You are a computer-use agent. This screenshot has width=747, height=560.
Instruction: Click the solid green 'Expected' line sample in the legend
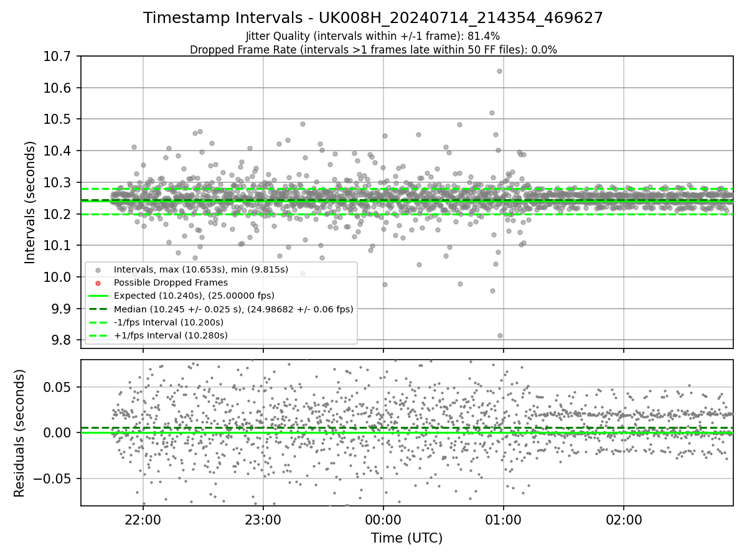coord(98,296)
